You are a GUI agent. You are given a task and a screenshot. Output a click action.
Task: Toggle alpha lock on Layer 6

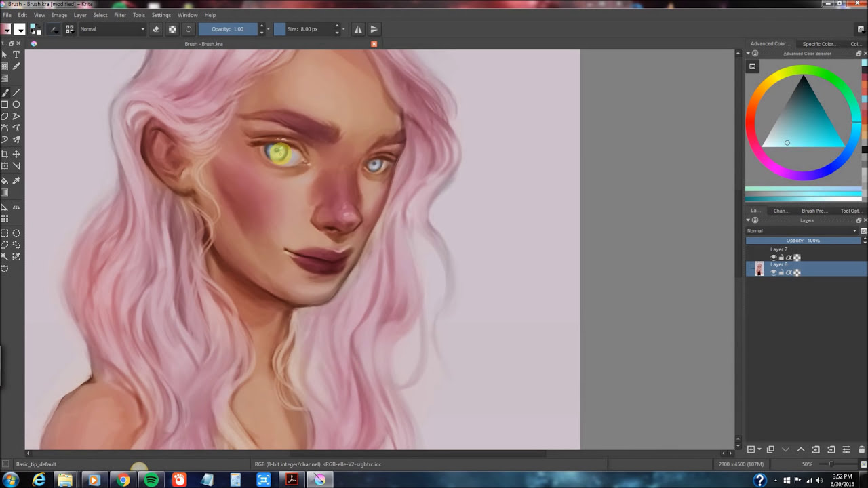(797, 272)
